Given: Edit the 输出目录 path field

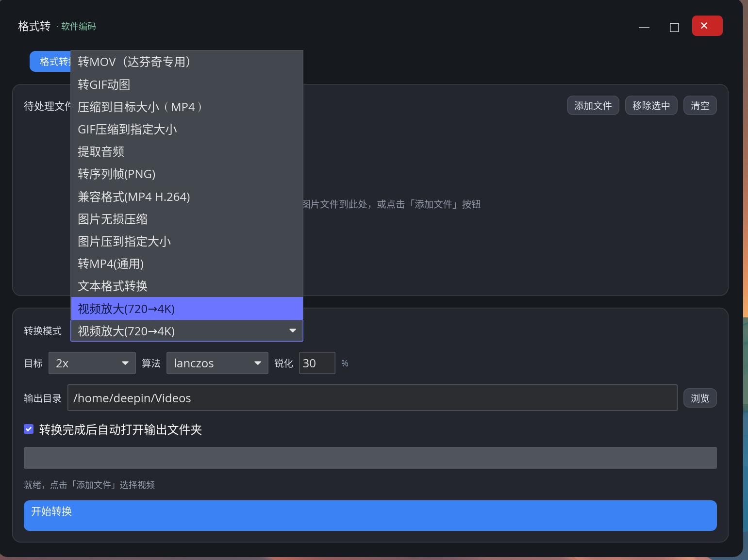Looking at the screenshot, I should tap(372, 398).
